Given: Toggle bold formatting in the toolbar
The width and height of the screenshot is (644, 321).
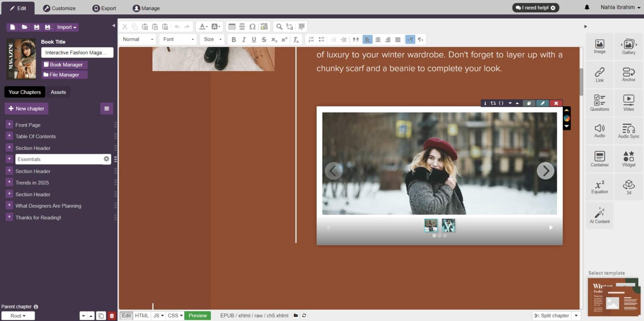Looking at the screenshot, I should pos(234,39).
